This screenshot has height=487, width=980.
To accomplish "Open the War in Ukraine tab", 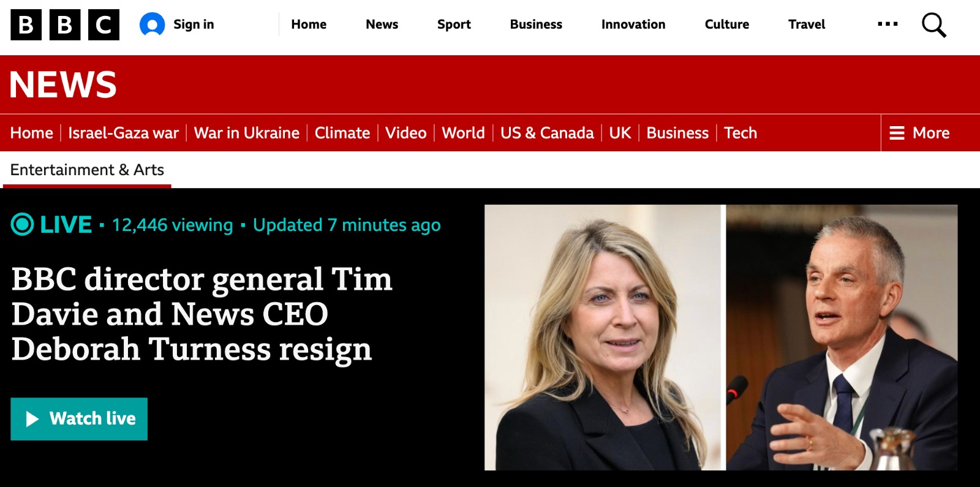I will (246, 133).
